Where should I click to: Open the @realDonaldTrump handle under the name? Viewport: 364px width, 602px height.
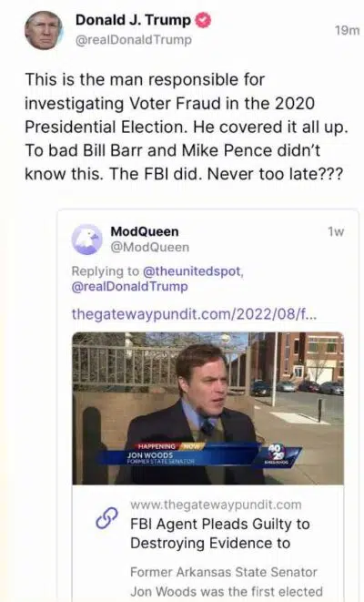click(134, 40)
